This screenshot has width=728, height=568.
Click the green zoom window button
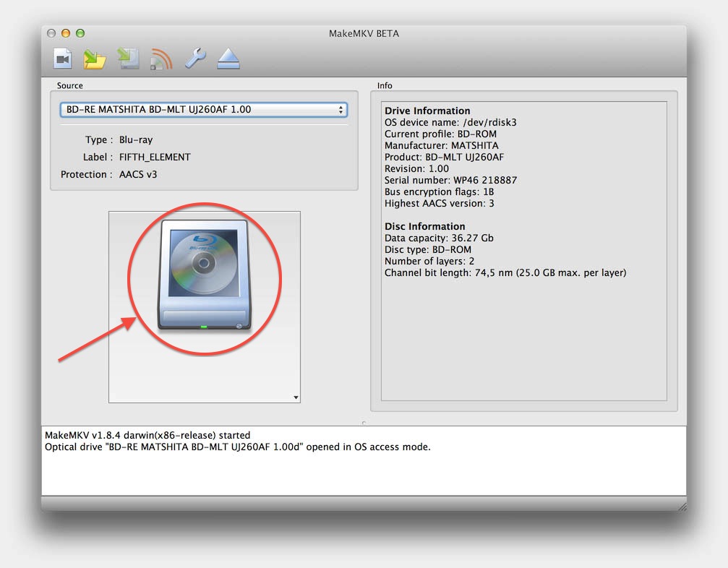pyautogui.click(x=80, y=33)
